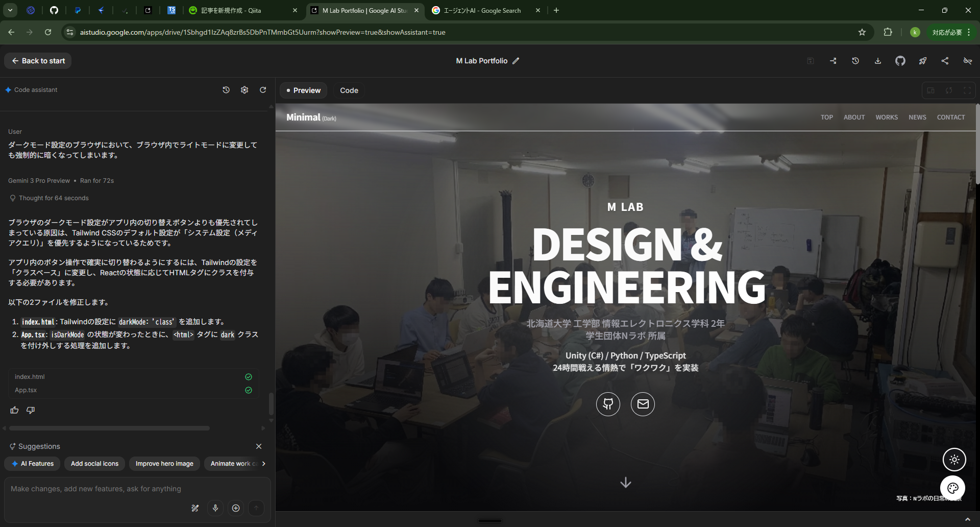
Task: Open Chrome profile avatar
Action: point(915,32)
